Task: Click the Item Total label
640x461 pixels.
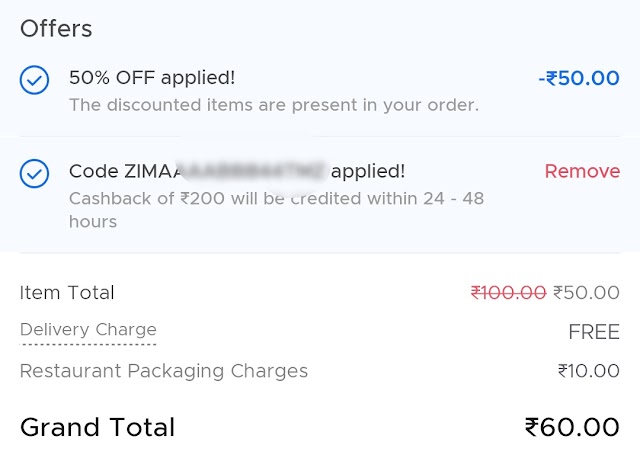Action: (x=67, y=293)
